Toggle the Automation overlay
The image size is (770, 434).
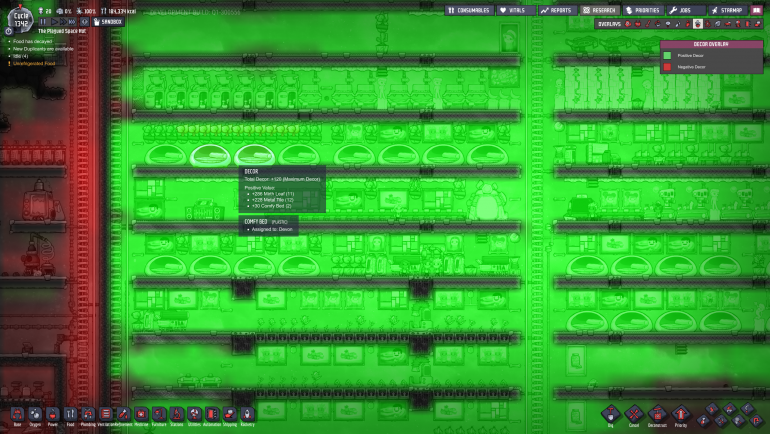[748, 24]
